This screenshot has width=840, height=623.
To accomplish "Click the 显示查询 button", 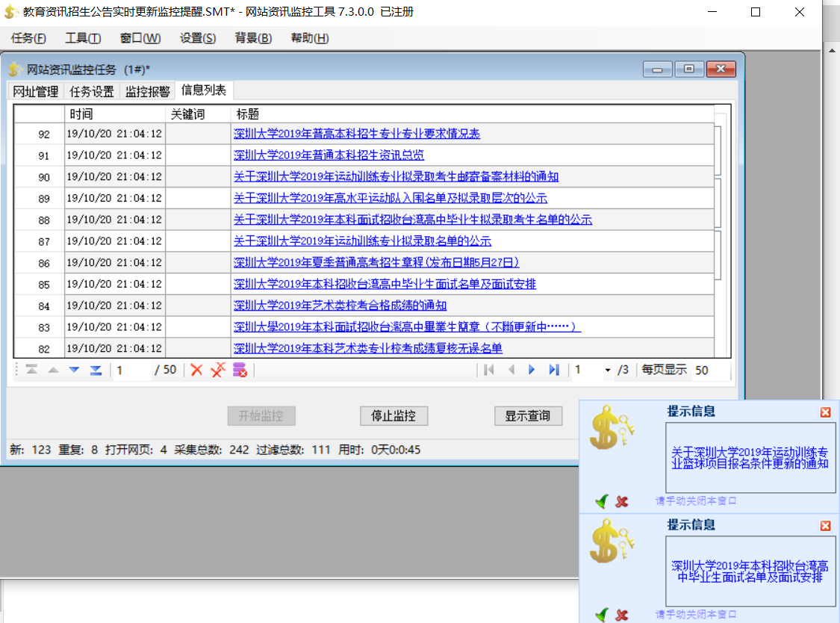I will [528, 416].
